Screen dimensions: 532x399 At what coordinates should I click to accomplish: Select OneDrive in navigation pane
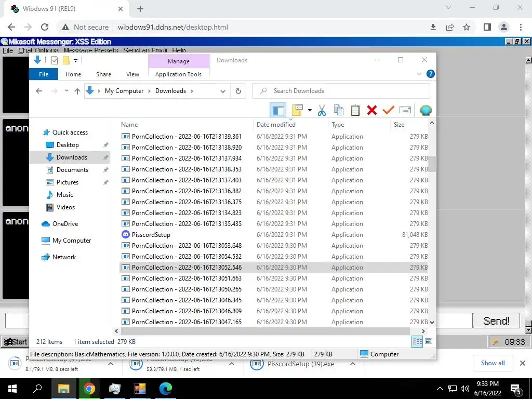pos(65,224)
